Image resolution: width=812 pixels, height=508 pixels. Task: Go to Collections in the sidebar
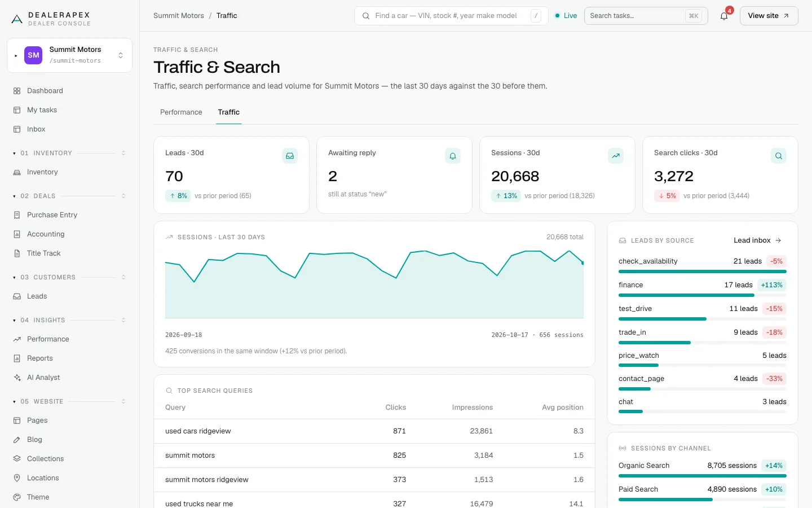coord(69,459)
